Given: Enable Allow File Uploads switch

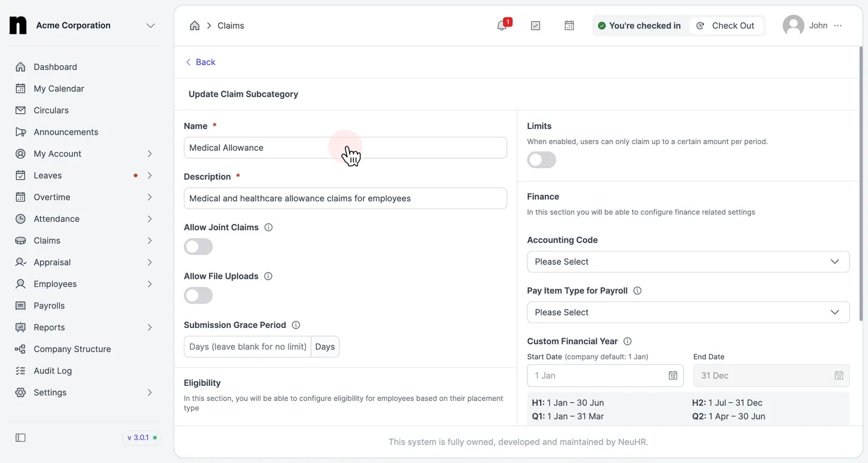Looking at the screenshot, I should (x=198, y=295).
